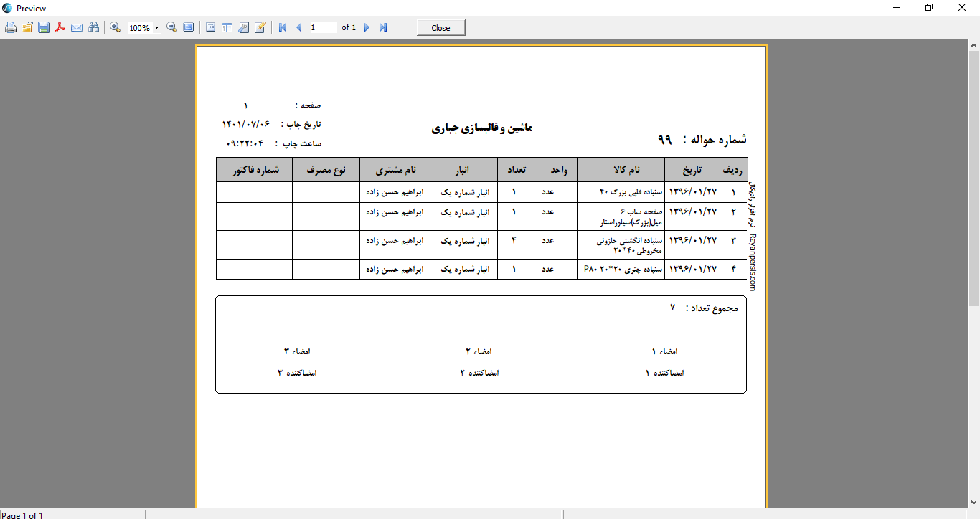Viewport: 980px width, 519px height.
Task: Click the print date value ۱۴۰۱/۰۷/۰۶
Action: pos(246,124)
